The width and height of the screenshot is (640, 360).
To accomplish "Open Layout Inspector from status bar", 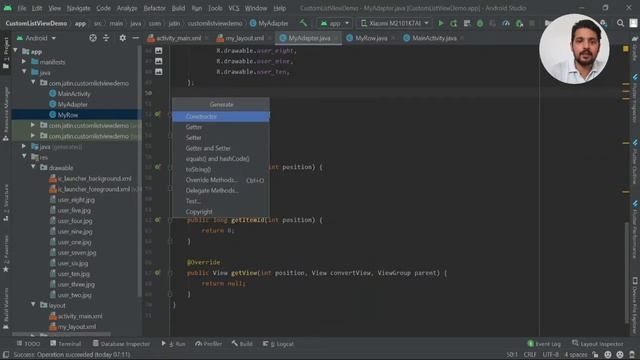I will tap(598, 344).
